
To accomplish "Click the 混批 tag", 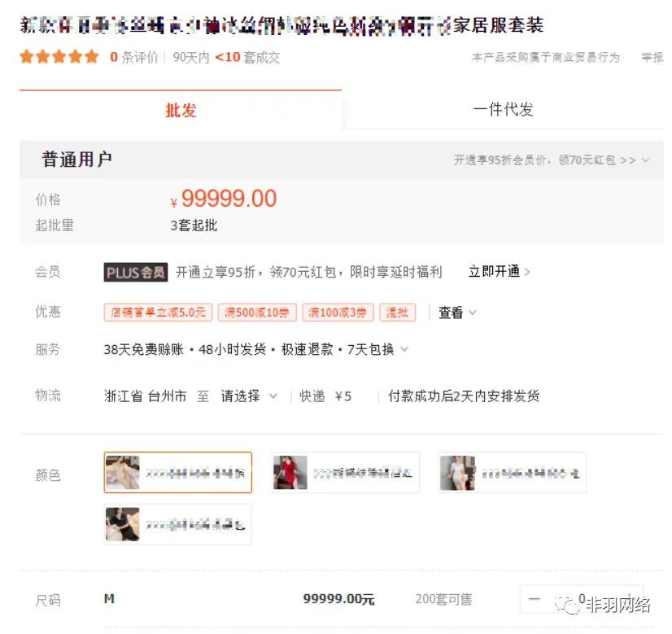I will tap(398, 313).
